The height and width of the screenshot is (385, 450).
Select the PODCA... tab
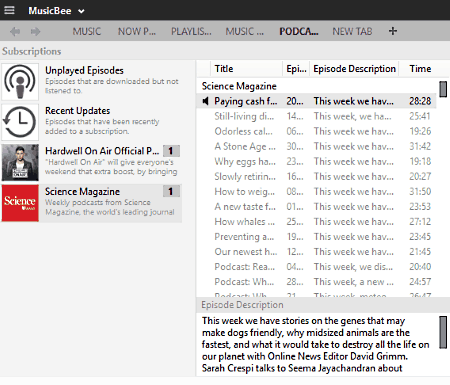(x=299, y=31)
